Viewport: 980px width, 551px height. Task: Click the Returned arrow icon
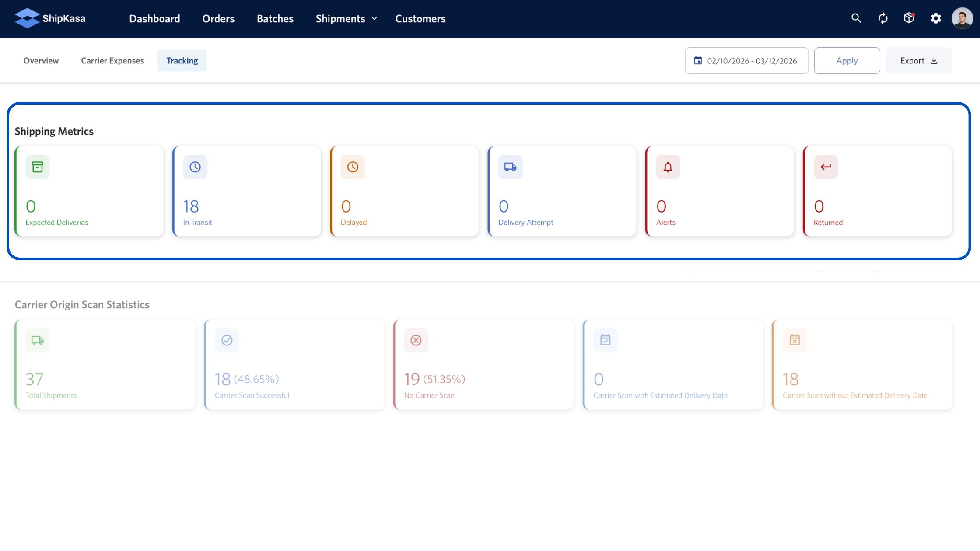coord(826,167)
